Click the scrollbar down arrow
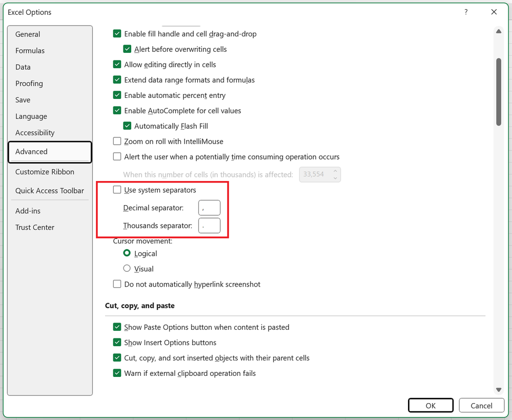The image size is (512, 420). (x=499, y=390)
